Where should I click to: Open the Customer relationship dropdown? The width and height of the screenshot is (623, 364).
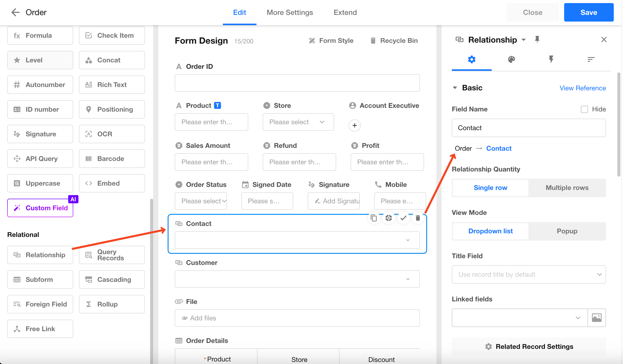coord(297,279)
